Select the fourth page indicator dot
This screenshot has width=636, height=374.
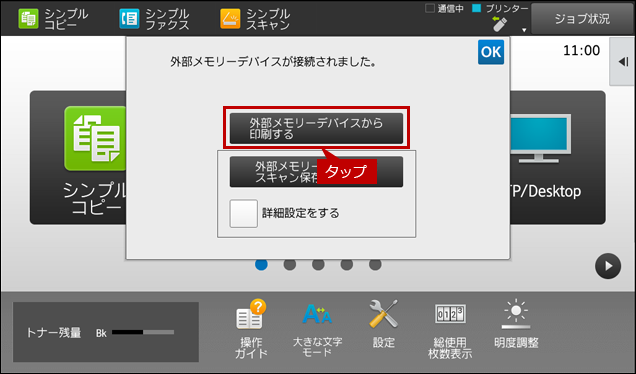[346, 264]
